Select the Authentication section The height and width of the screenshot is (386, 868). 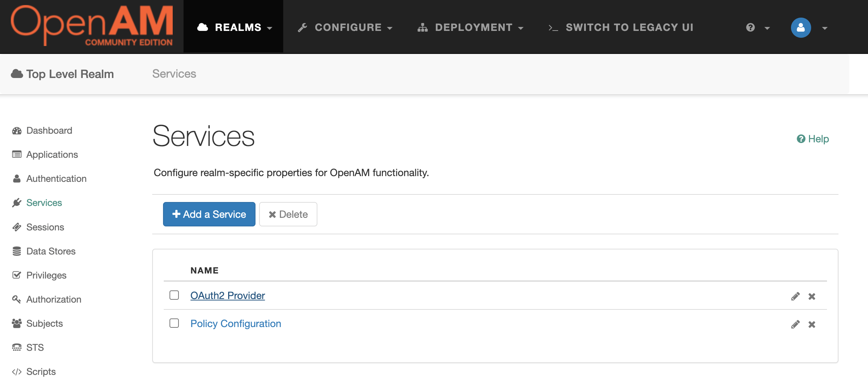click(x=56, y=179)
